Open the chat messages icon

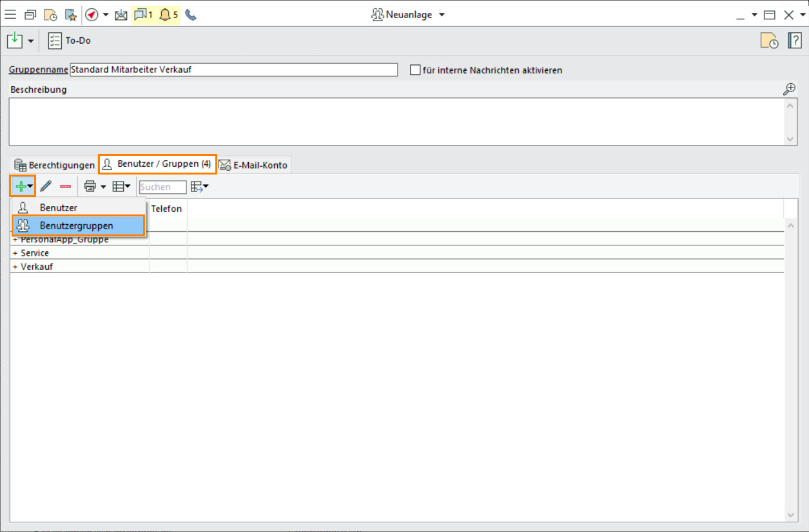click(140, 15)
